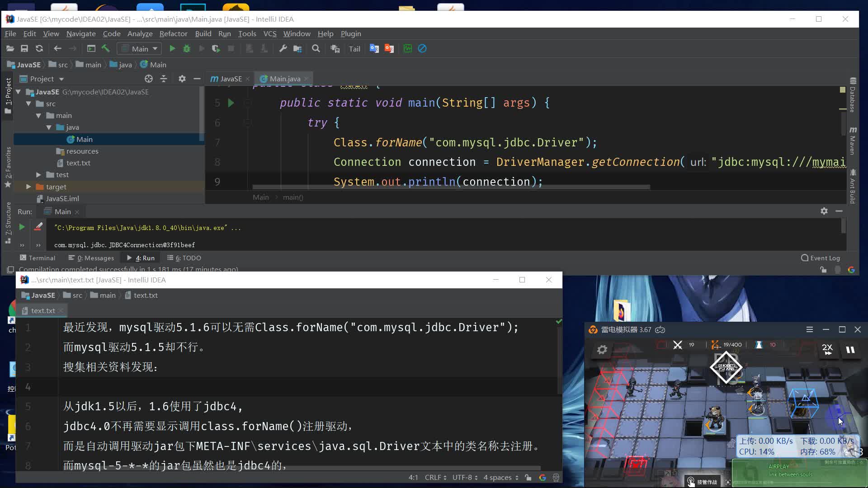The image size is (868, 488).
Task: Click the locate file crosshair in Project panel
Action: click(x=149, y=79)
